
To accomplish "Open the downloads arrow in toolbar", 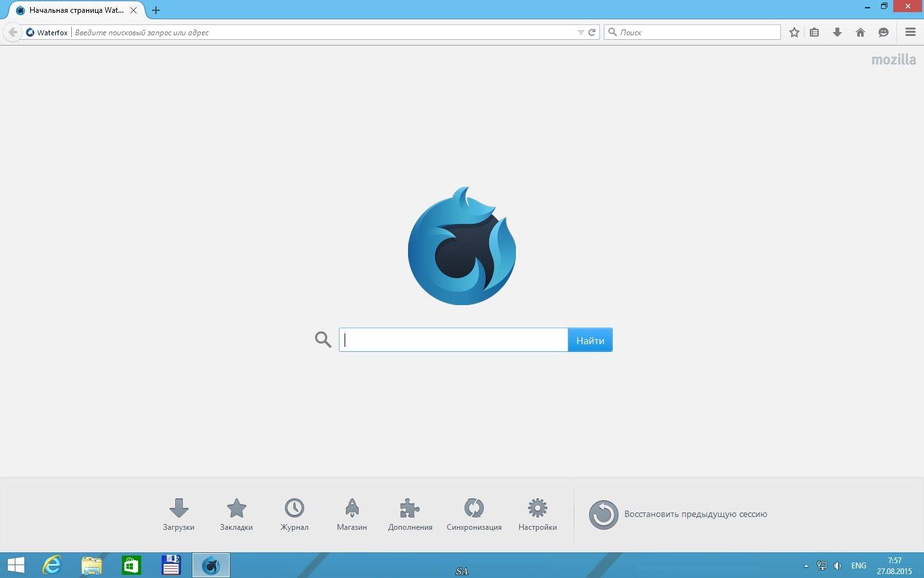I will tap(837, 32).
